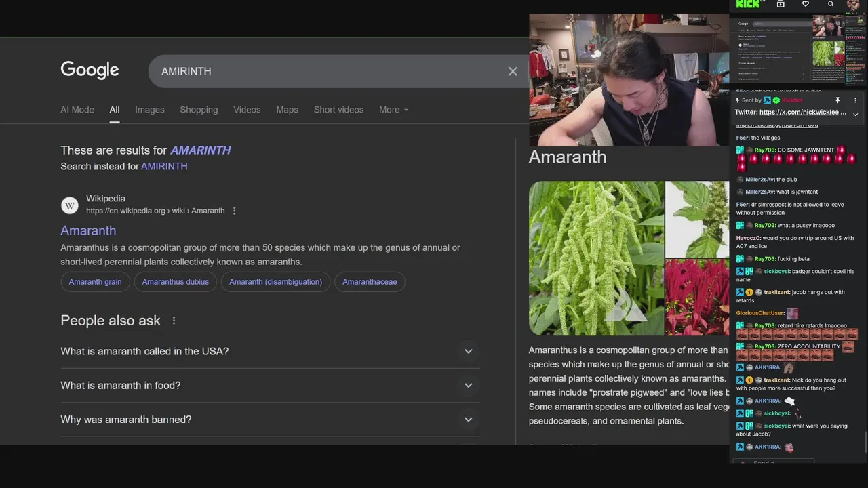Click the Amaranth knowledge panel heading
This screenshot has height=488, width=868.
568,157
